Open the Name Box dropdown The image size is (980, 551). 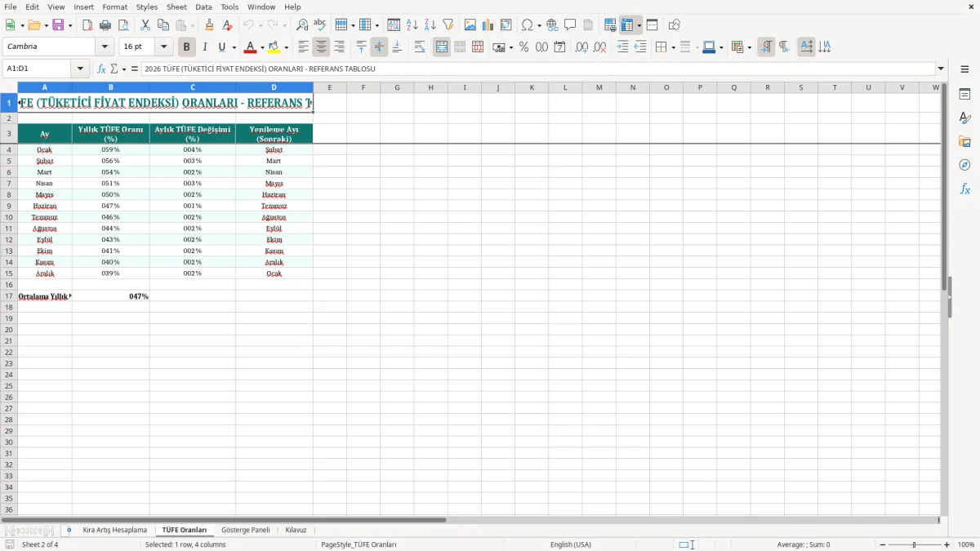tap(80, 69)
